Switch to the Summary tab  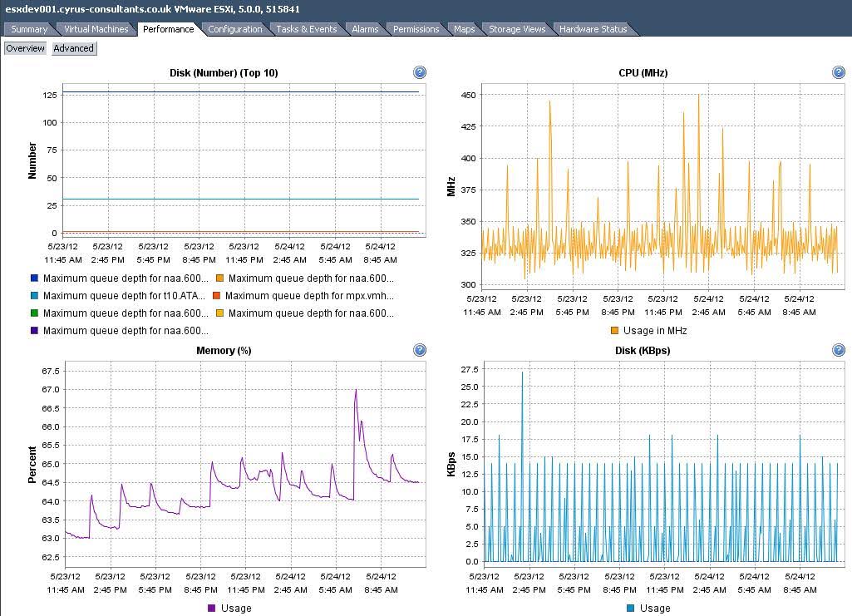click(x=29, y=29)
